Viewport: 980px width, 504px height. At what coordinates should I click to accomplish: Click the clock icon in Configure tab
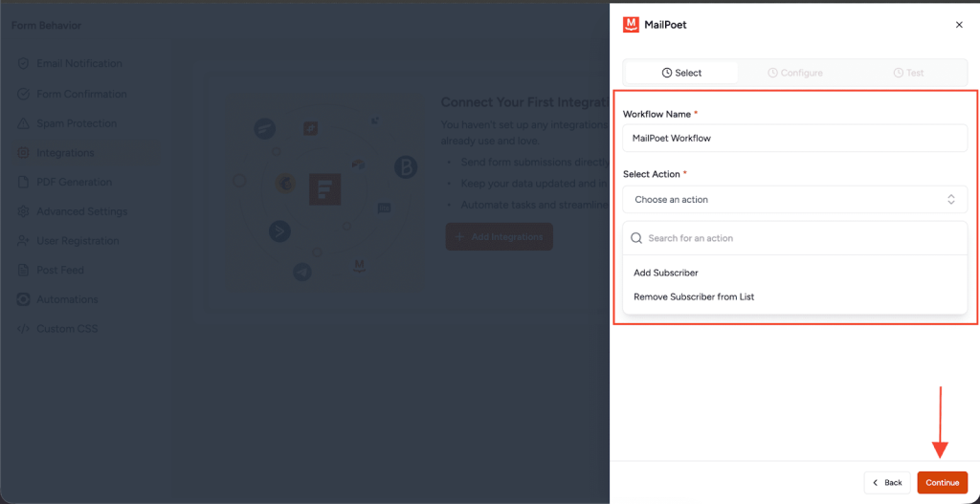[772, 73]
